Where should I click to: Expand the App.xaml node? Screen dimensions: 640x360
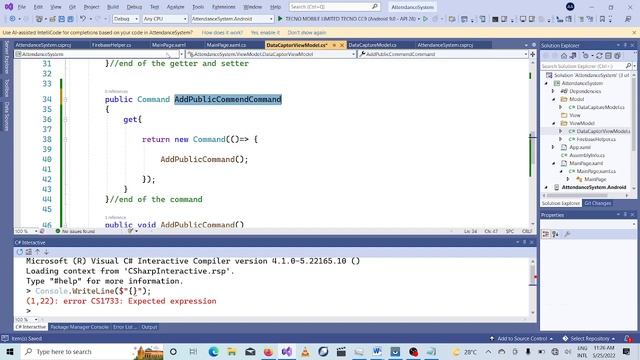click(553, 147)
